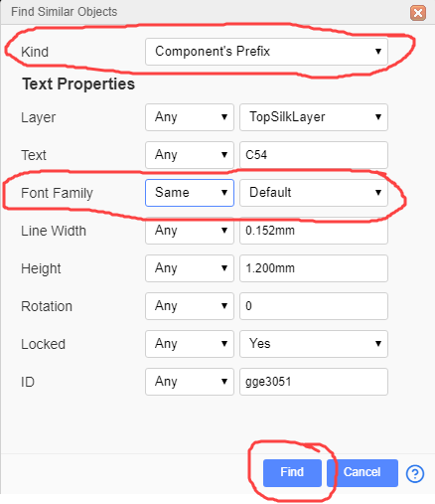
Task: Open the Layer match condition dropdown
Action: click(x=190, y=117)
